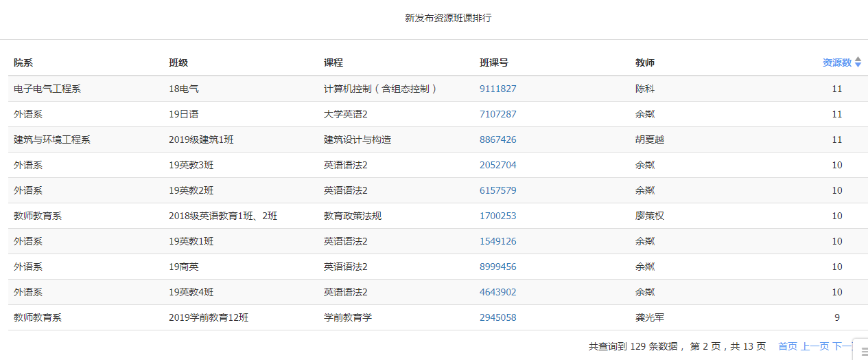Image resolution: width=868 pixels, height=360 pixels.
Task: Open class number link 9111827
Action: 498,89
